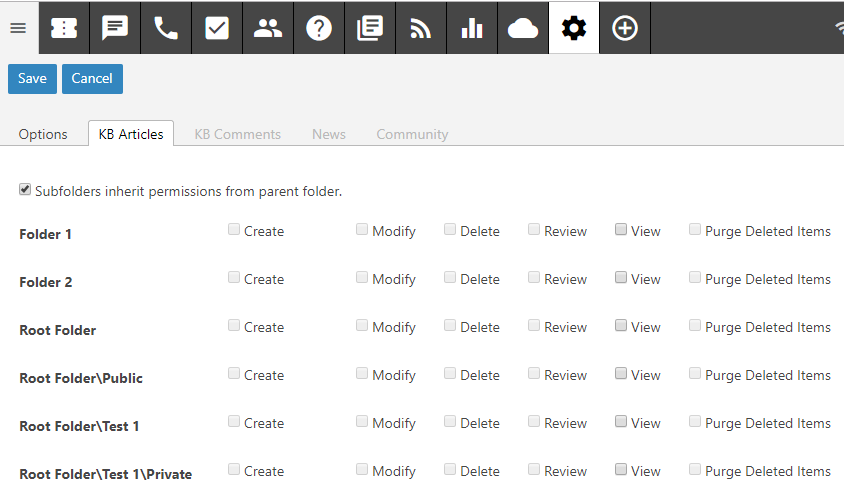
Task: Click the Cancel button
Action: 92,79
